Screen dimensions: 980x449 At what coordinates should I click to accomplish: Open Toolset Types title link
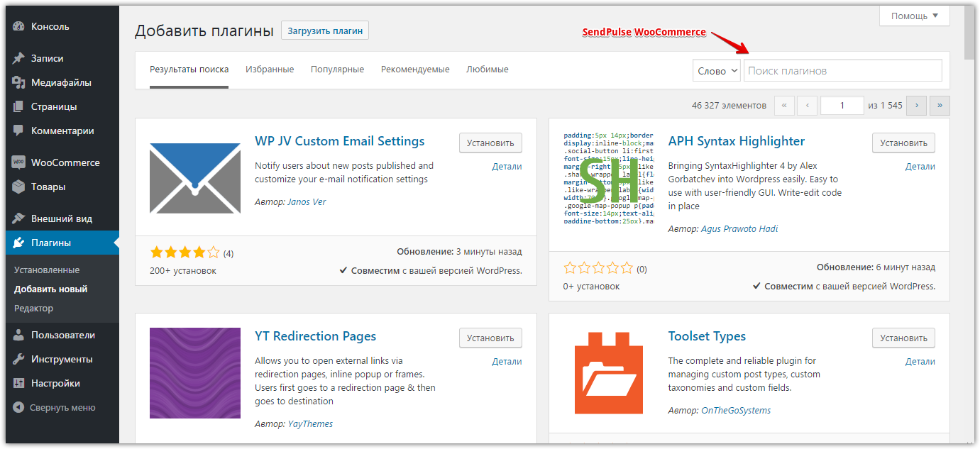pyautogui.click(x=707, y=336)
